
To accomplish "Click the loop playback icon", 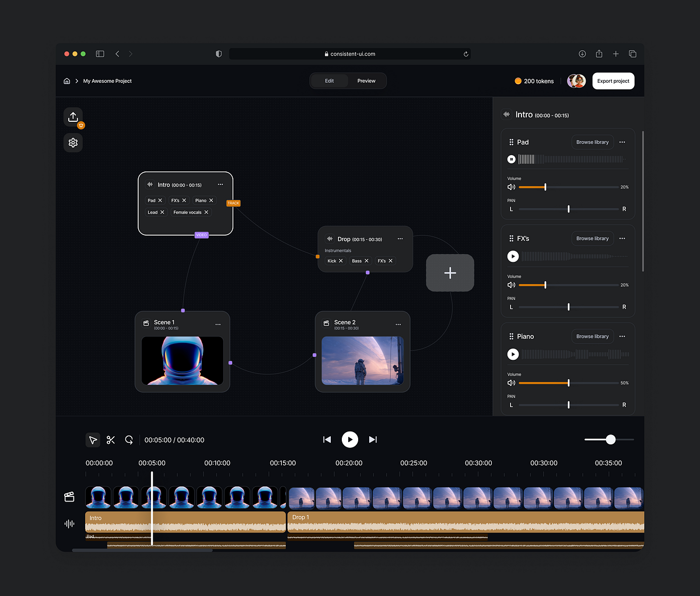I will pyautogui.click(x=129, y=440).
